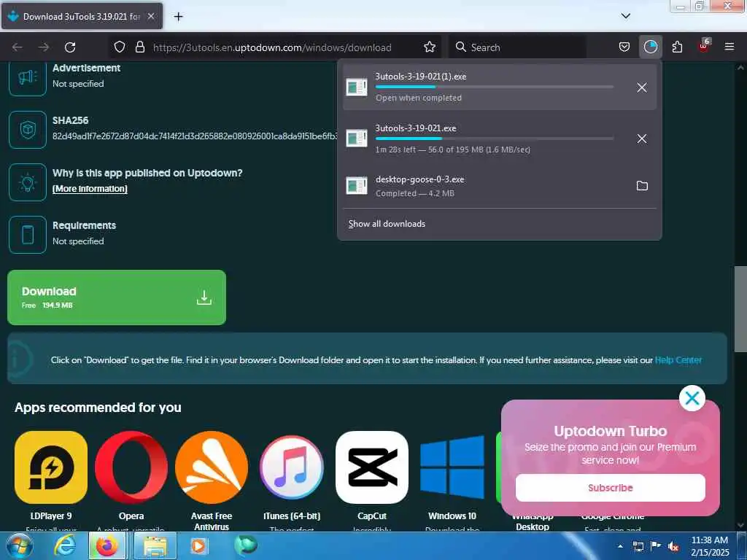Open the More information link
The height and width of the screenshot is (560, 747).
click(90, 189)
